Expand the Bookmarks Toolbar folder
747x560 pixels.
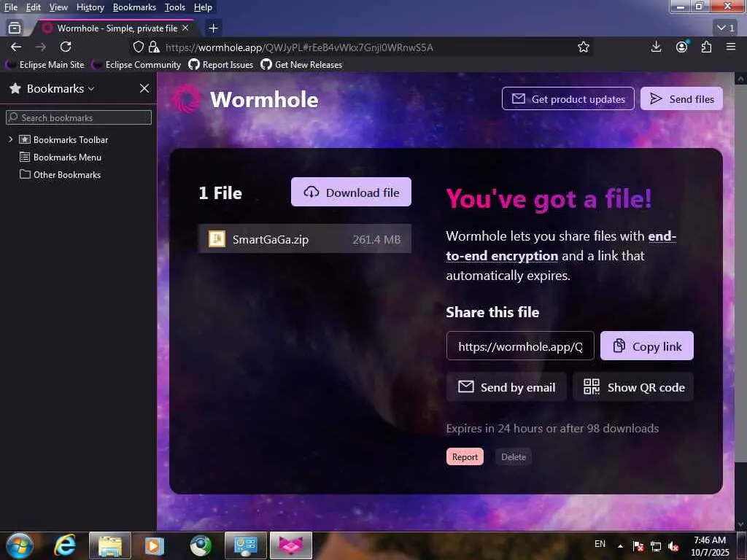coord(10,139)
